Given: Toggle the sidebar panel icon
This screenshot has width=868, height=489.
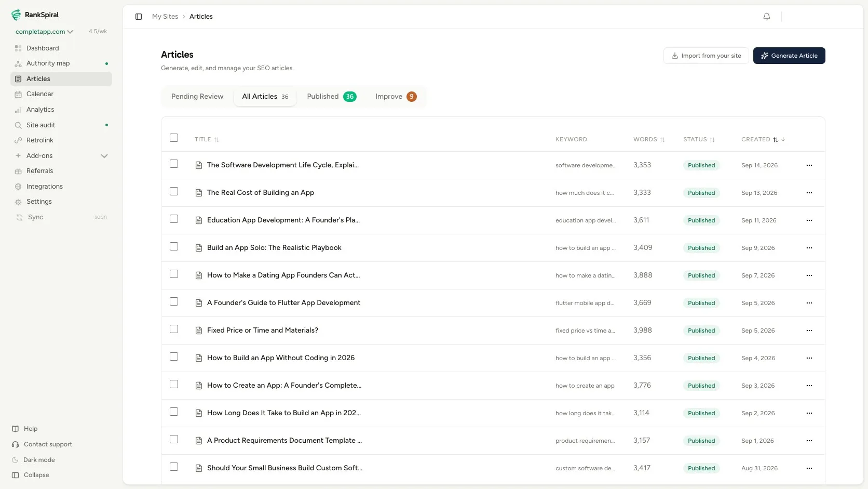Looking at the screenshot, I should pos(139,17).
